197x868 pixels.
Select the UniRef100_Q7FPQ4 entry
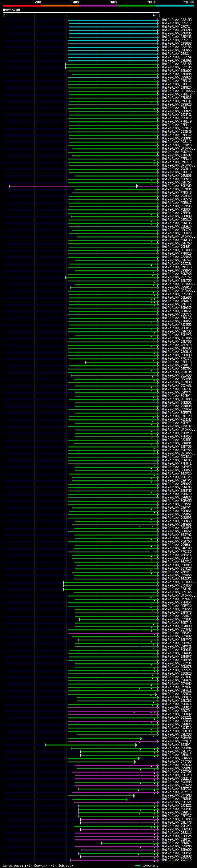coord(177,213)
